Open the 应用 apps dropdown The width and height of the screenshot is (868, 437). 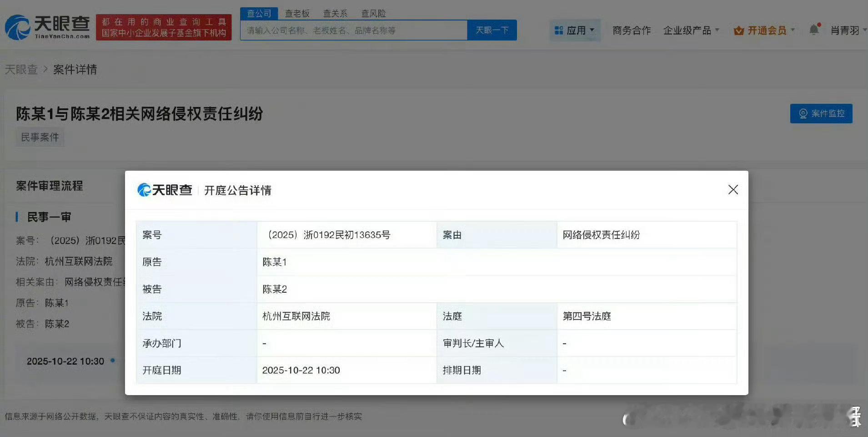point(575,30)
